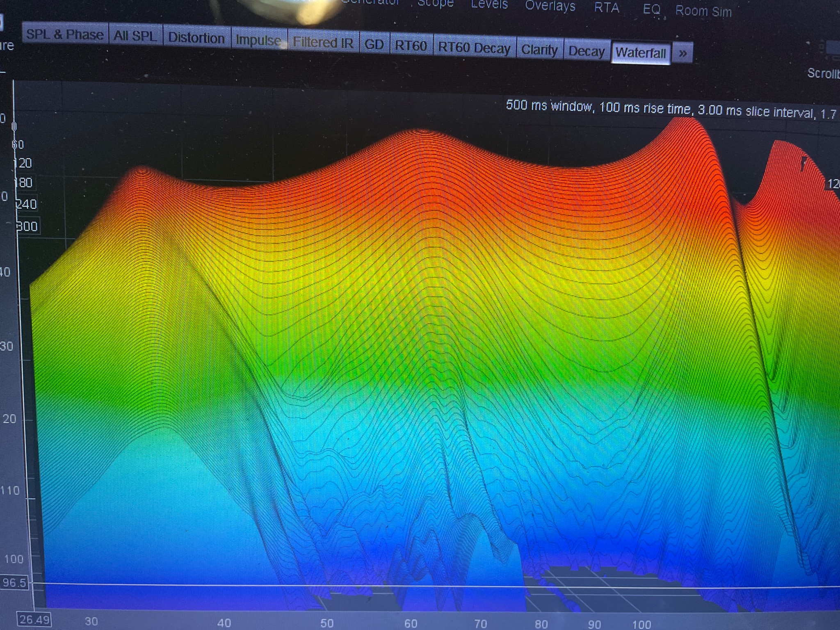Open the RT60 Decay tab

(x=474, y=48)
